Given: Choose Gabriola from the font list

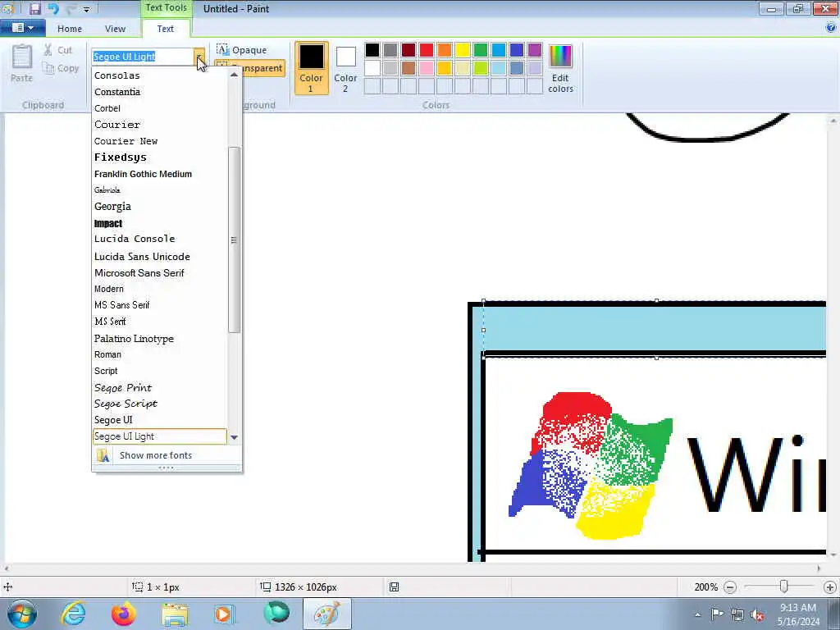Looking at the screenshot, I should [x=160, y=190].
